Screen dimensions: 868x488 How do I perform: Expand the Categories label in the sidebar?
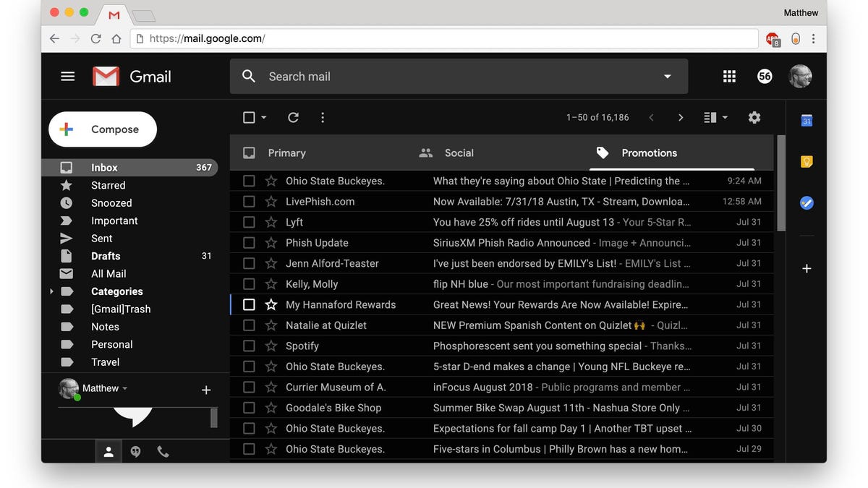click(x=51, y=291)
